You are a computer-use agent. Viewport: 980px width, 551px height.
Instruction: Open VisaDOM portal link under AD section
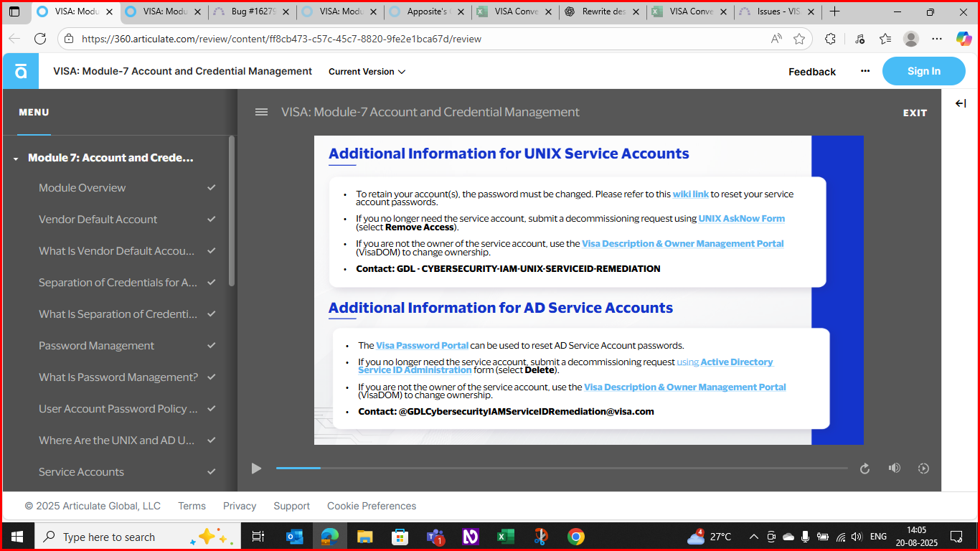684,387
